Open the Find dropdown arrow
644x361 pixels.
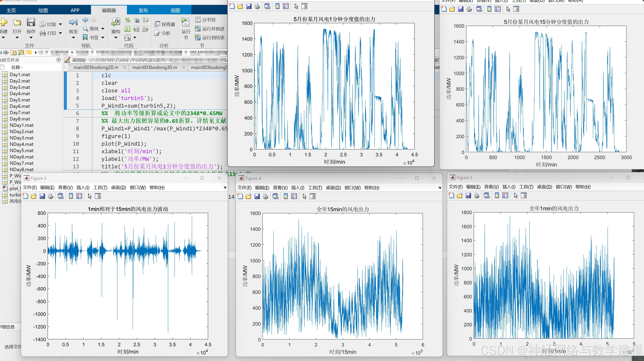click(x=103, y=29)
